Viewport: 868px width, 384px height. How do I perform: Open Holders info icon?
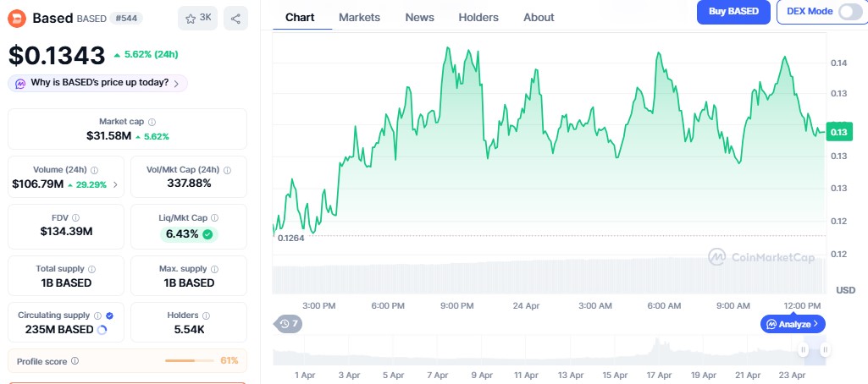tap(206, 315)
